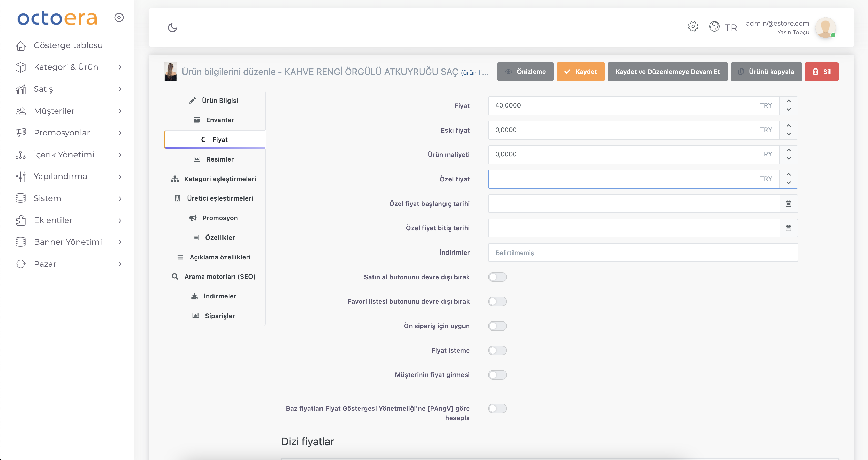
Task: Click the product thumbnail image
Action: point(171,71)
